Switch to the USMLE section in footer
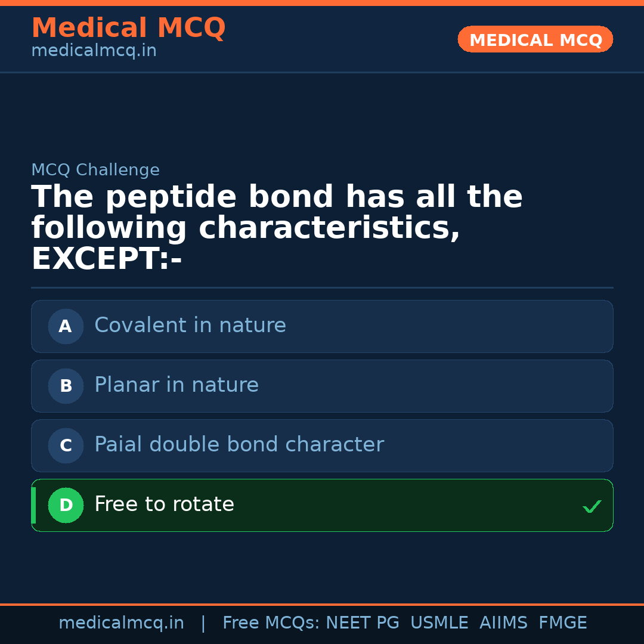644x644 pixels. coord(439,622)
